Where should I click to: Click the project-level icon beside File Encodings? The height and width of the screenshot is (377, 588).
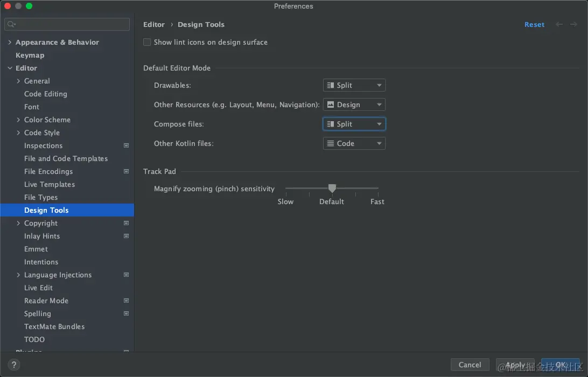[x=127, y=171]
